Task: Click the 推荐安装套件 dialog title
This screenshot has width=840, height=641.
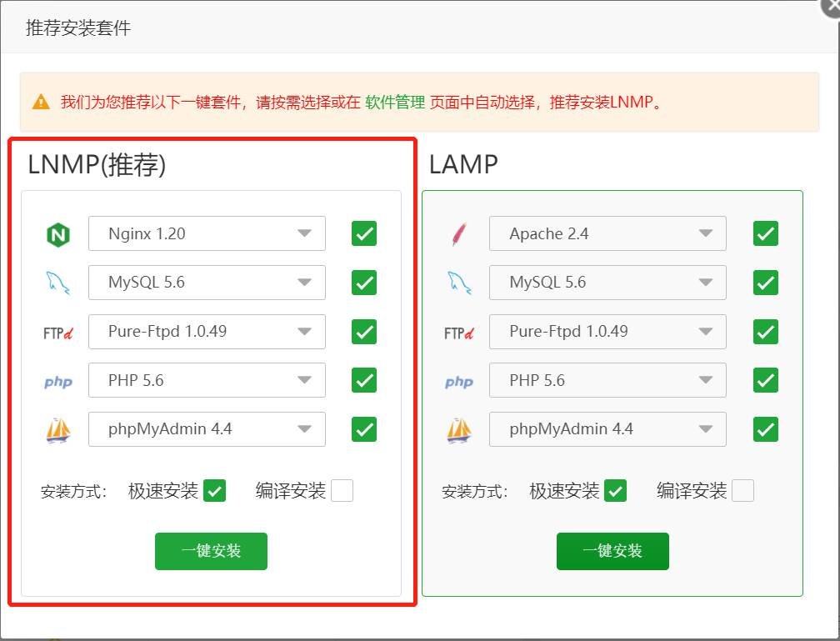Action: 78,28
